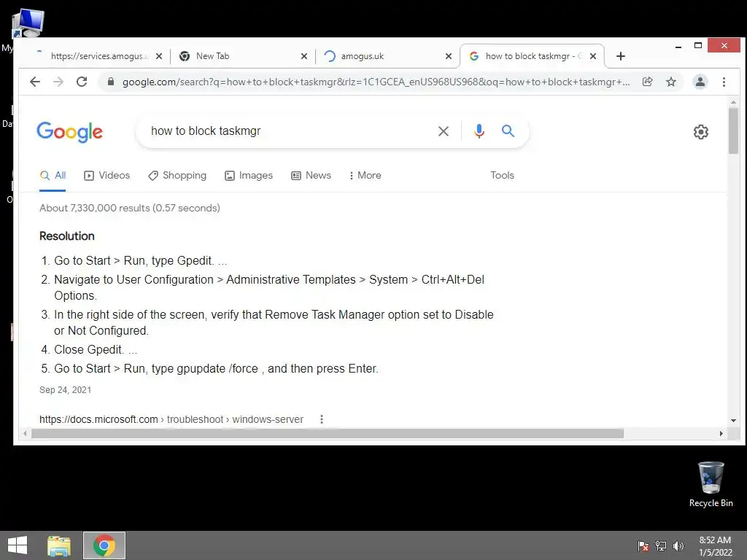Share this page using the share icon
The width and height of the screenshot is (747, 560).
(647, 82)
